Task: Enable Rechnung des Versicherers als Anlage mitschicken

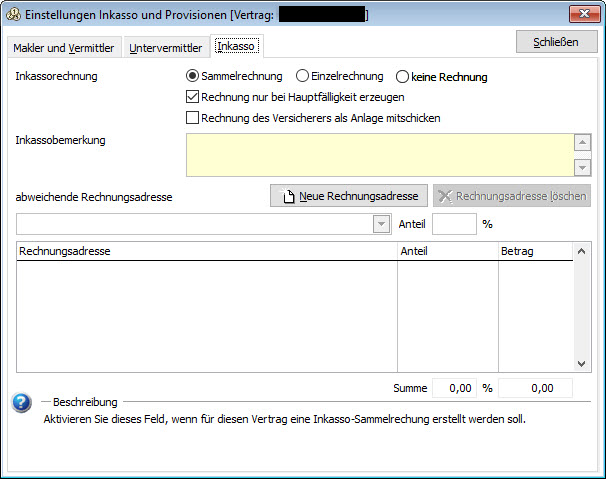Action: click(194, 118)
